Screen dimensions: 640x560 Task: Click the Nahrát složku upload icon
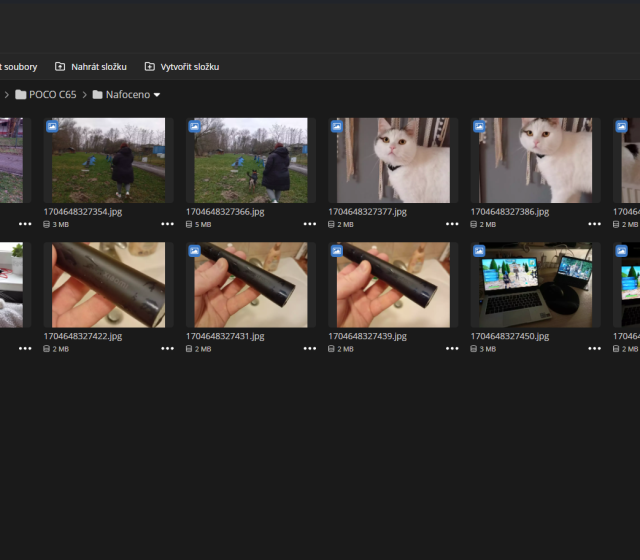pyautogui.click(x=60, y=67)
